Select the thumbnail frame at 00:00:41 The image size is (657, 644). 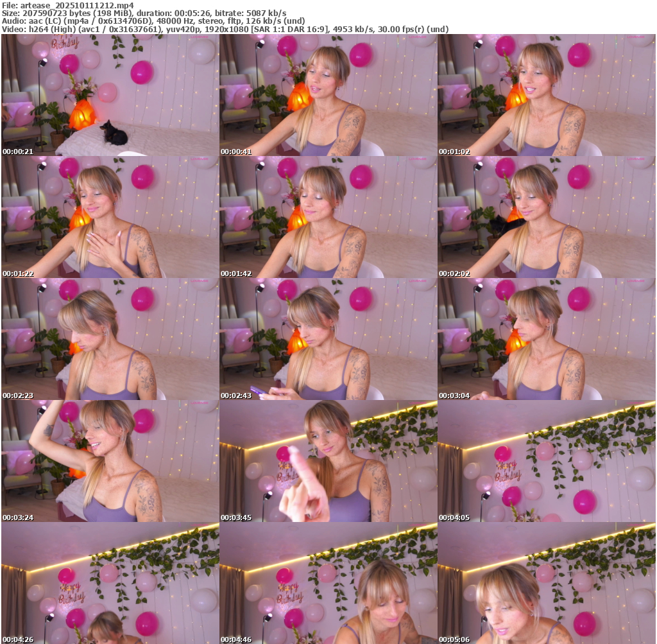(x=328, y=95)
